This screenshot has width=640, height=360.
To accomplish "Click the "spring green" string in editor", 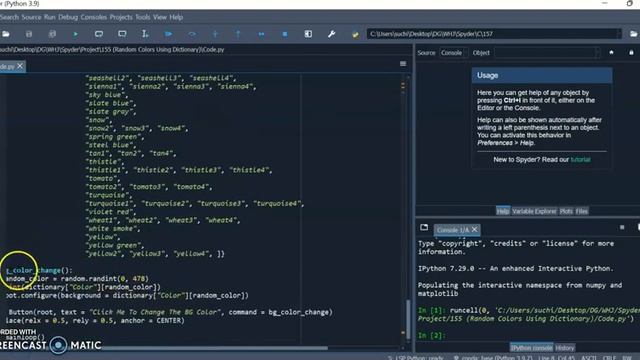I will pos(114,137).
